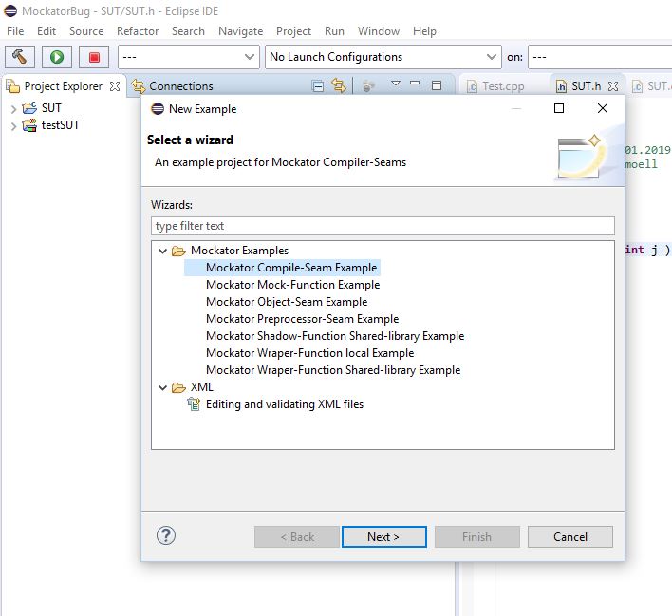Open the Project menu

293,31
